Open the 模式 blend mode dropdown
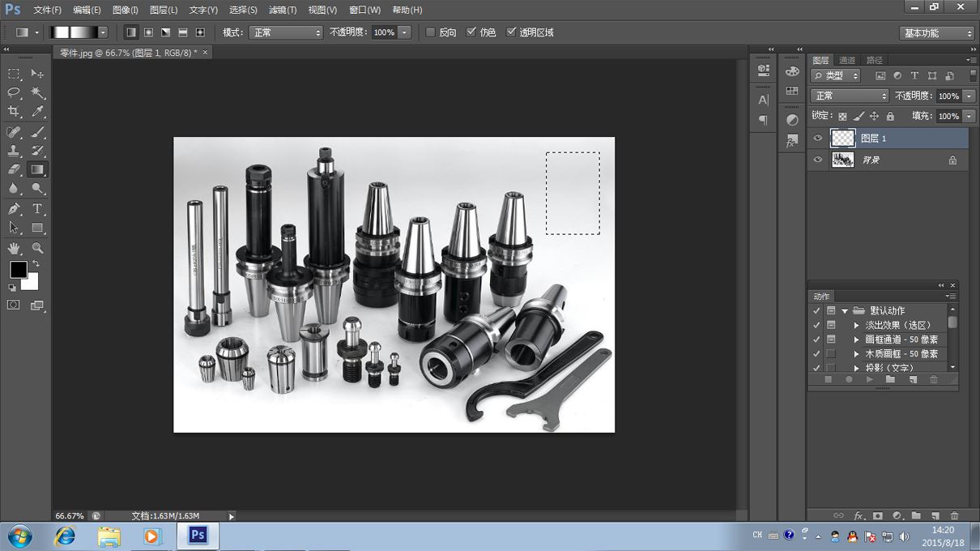This screenshot has width=980, height=551. 285,32
